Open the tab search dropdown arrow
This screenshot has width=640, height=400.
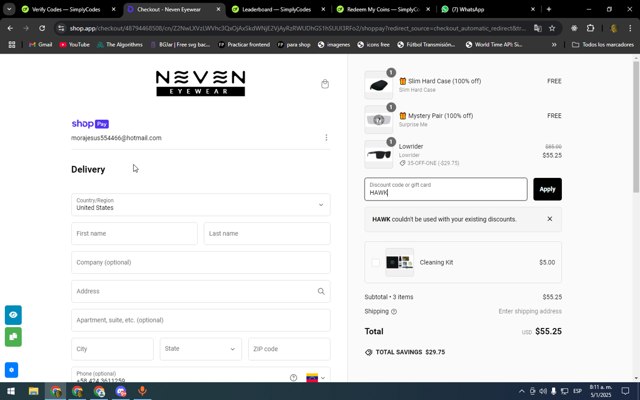[x=9, y=9]
